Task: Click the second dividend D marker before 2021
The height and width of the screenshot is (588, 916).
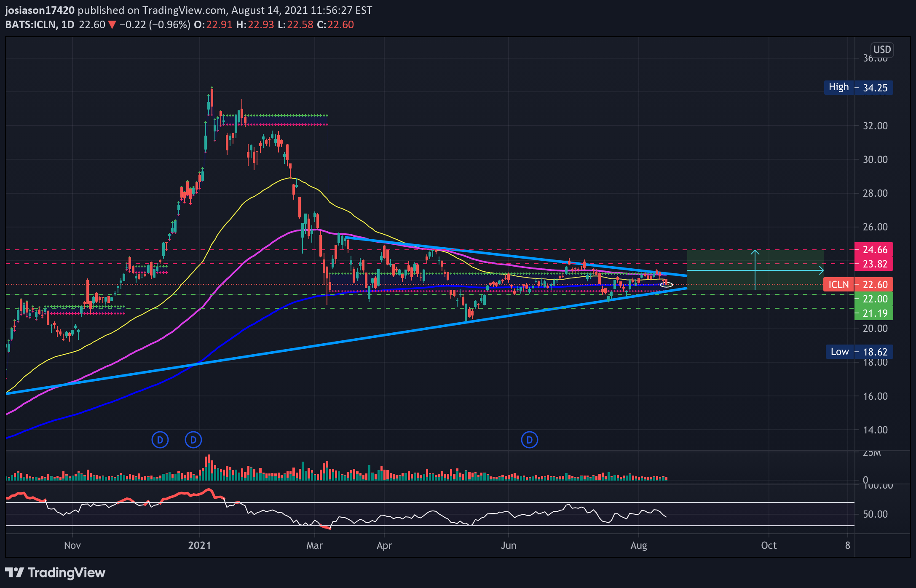Action: coord(193,440)
